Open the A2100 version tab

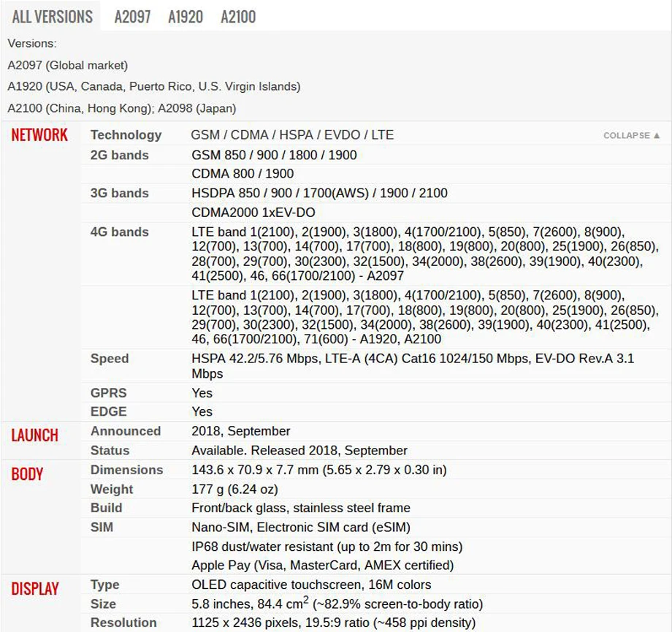click(238, 17)
